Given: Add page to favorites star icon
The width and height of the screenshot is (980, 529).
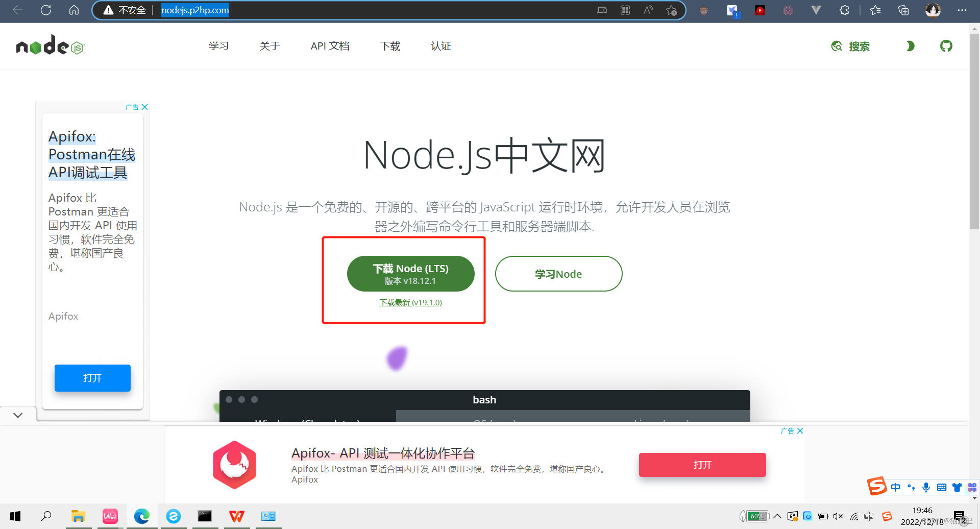Looking at the screenshot, I should coord(672,10).
